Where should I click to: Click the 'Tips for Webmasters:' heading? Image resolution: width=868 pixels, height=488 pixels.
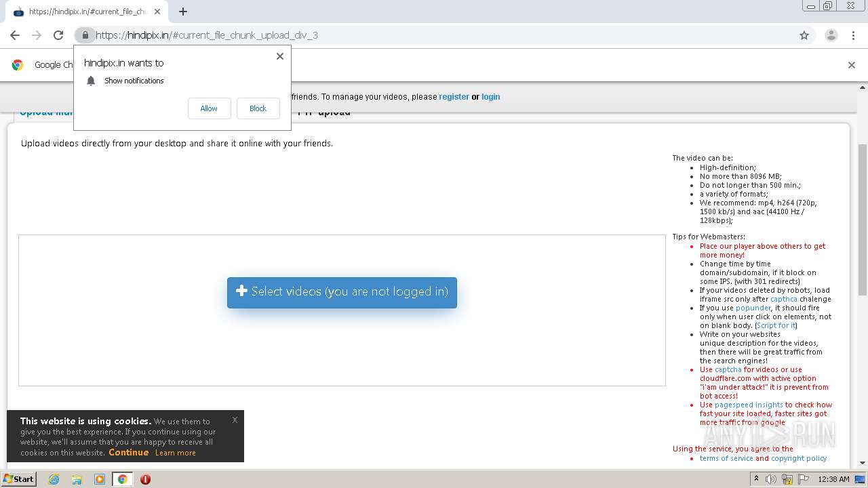(x=709, y=237)
